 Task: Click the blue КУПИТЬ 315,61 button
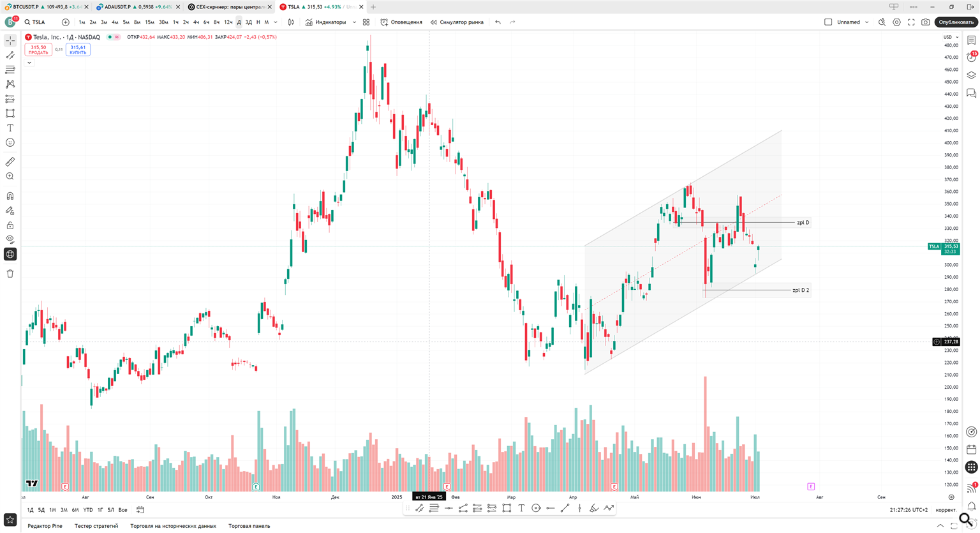pyautogui.click(x=78, y=50)
